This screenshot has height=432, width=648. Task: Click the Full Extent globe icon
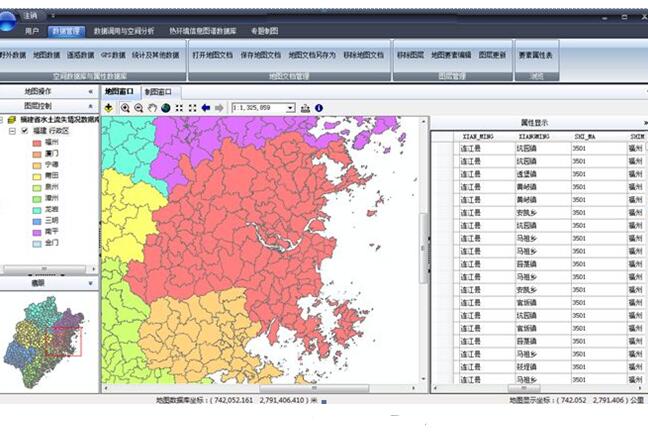(x=165, y=107)
